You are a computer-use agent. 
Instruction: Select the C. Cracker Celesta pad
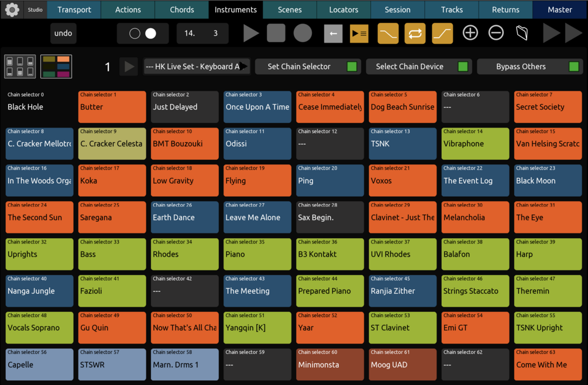[x=112, y=143]
